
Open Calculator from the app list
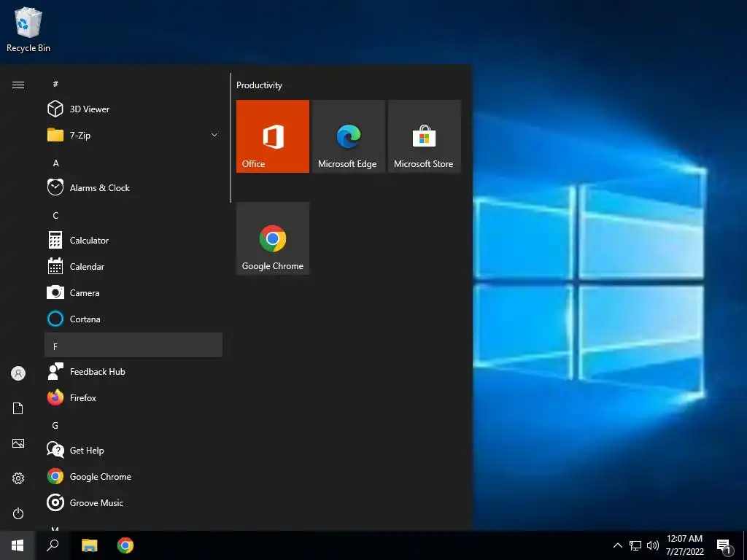(x=133, y=241)
